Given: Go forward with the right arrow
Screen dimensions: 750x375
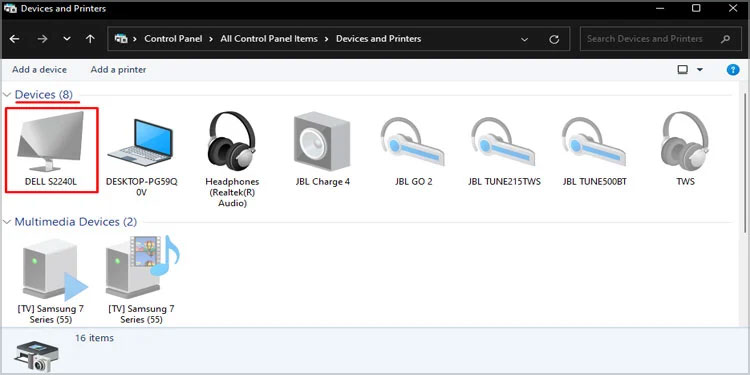Looking at the screenshot, I should (43, 39).
